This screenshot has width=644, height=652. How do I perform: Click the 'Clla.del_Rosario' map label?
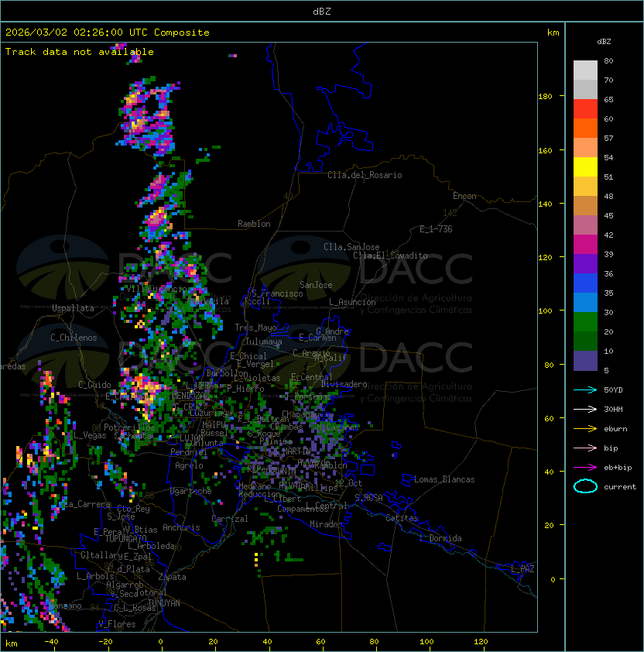click(365, 175)
